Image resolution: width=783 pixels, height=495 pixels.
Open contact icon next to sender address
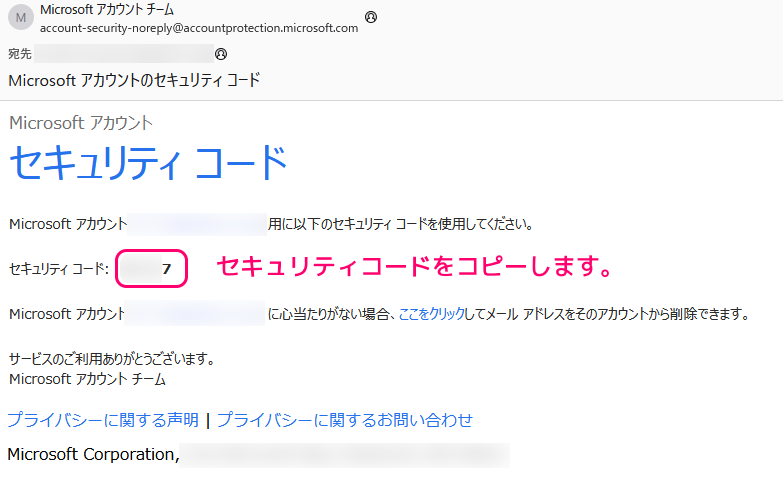tap(371, 17)
